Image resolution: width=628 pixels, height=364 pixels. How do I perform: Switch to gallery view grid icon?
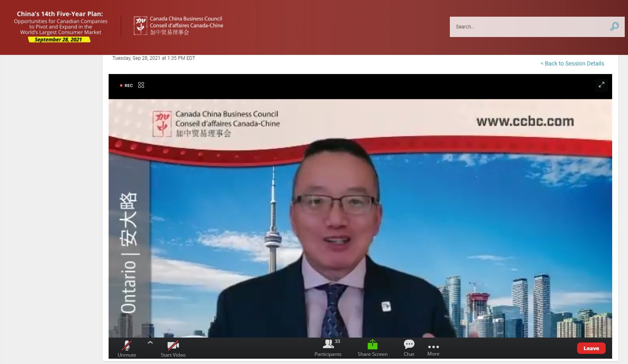(141, 85)
